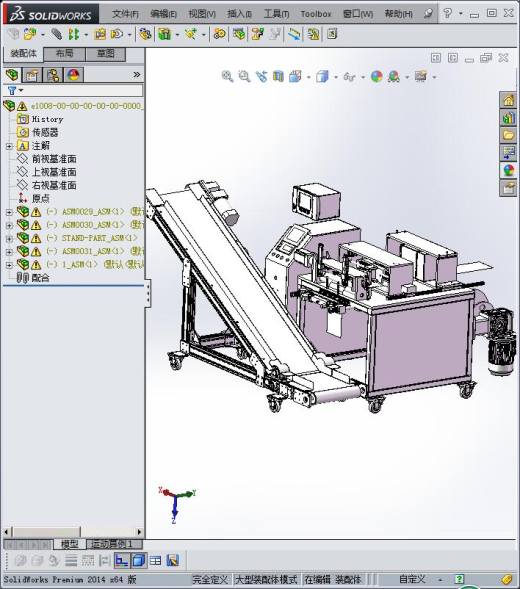This screenshot has width=520, height=589.
Task: Expand the ASM0029_ASM<1> component node
Action: pos(9,212)
